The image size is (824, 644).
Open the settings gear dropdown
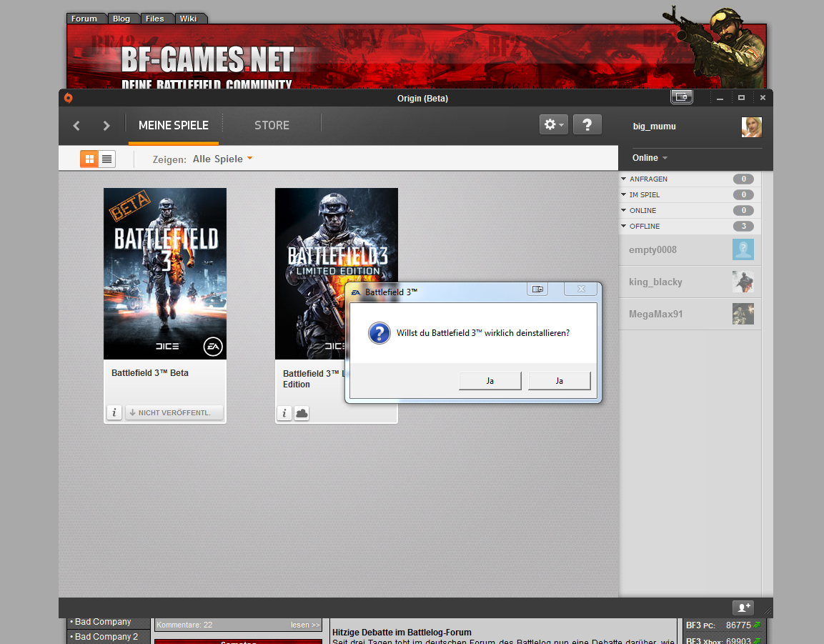[553, 124]
